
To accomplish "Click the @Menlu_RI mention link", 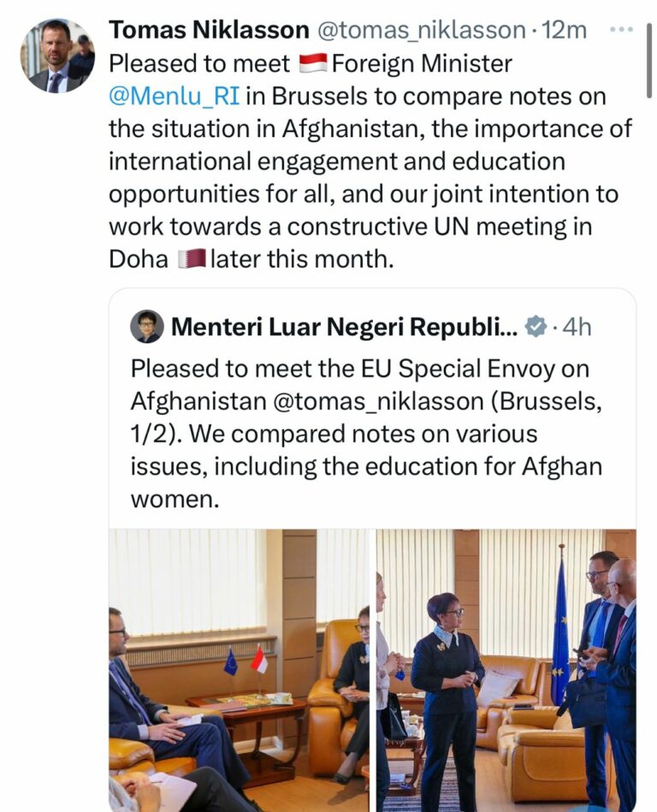I will tap(175, 97).
